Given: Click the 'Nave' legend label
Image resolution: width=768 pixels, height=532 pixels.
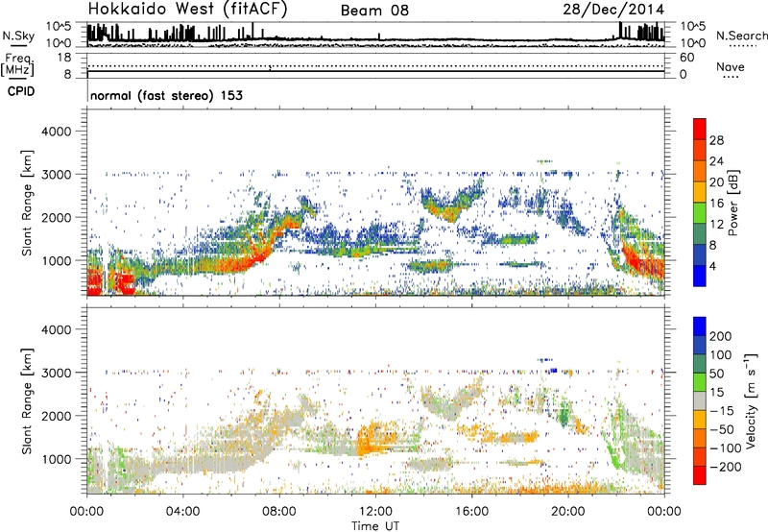Looking at the screenshot, I should (x=731, y=67).
